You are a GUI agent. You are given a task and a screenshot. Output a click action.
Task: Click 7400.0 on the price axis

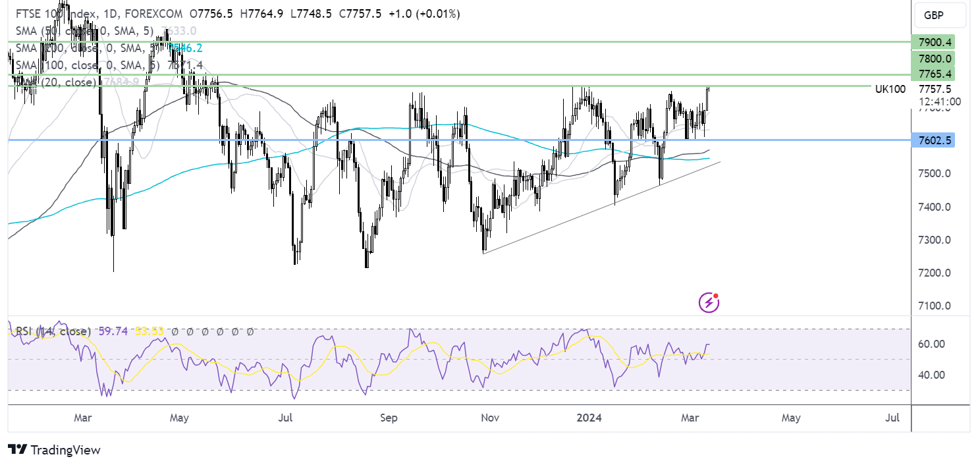tap(935, 207)
